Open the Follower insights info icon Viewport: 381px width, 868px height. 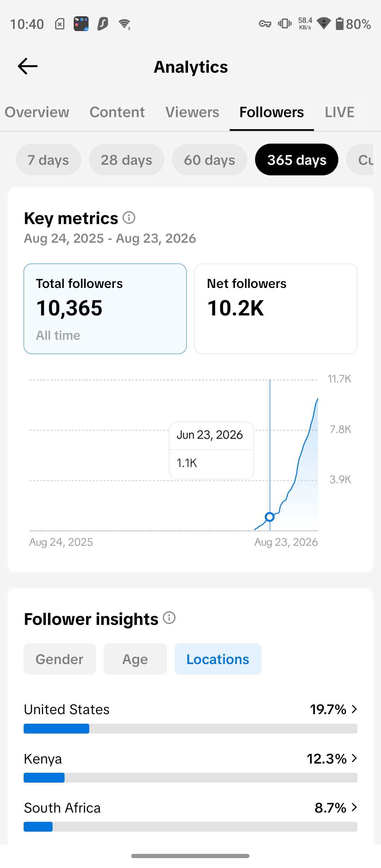169,618
